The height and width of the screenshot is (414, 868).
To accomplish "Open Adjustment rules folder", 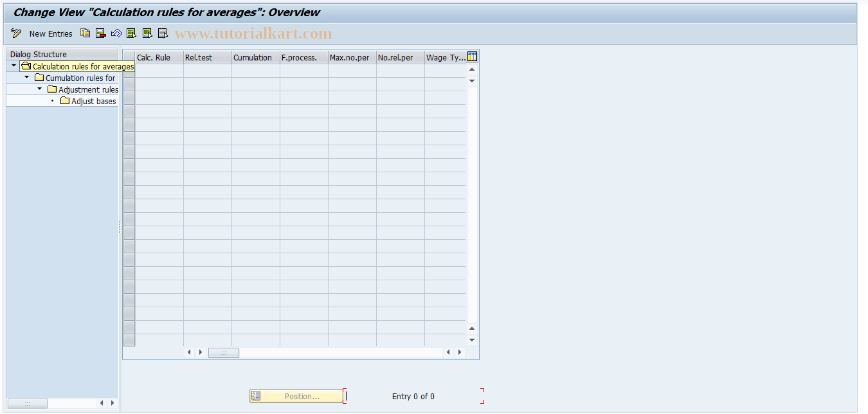I will 82,89.
